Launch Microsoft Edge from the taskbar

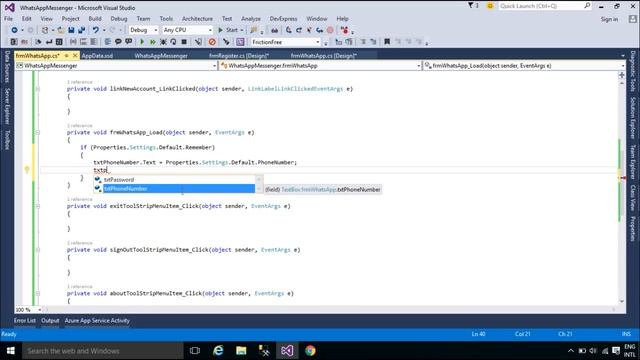click(218, 351)
